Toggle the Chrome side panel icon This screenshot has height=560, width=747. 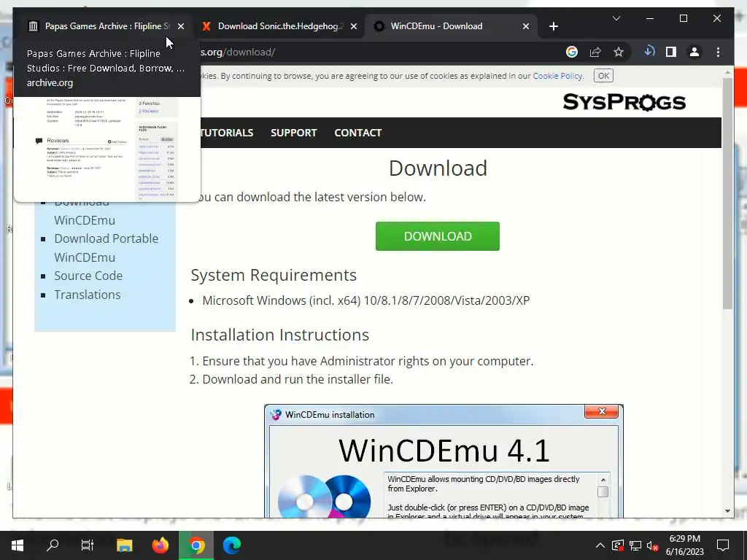671,52
